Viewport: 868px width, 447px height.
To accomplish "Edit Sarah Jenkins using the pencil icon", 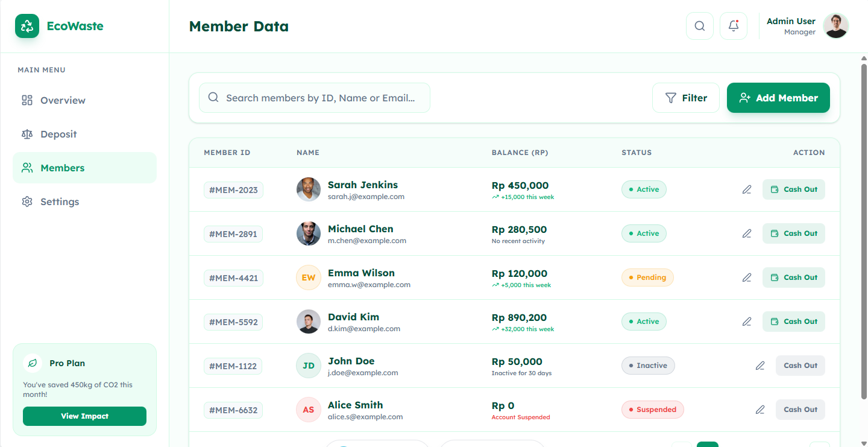I will click(747, 189).
